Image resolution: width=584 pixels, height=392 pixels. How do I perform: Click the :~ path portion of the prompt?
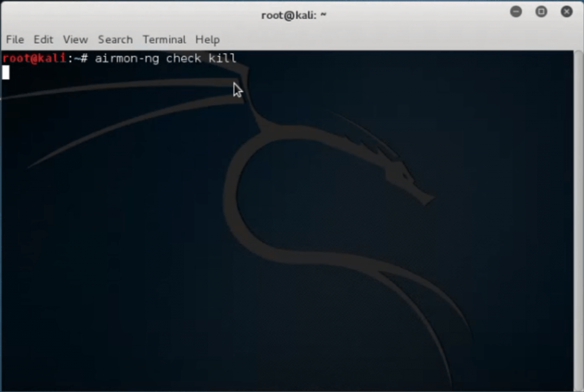(73, 58)
